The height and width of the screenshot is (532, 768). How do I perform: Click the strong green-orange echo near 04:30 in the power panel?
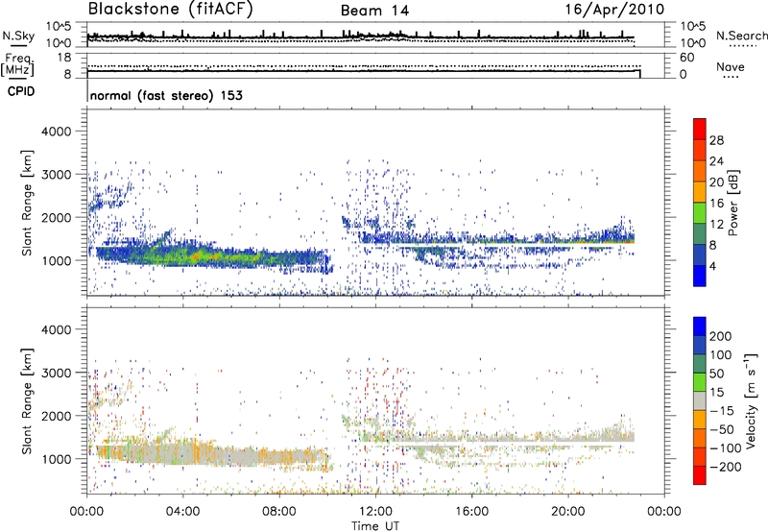pos(197,256)
